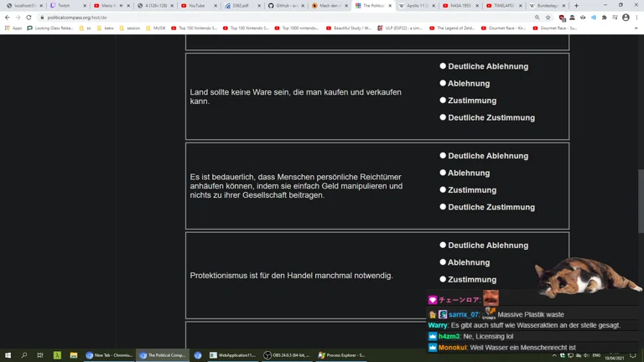The image size is (644, 362).
Task: Open the Chrome profile avatar menu
Action: point(626,18)
